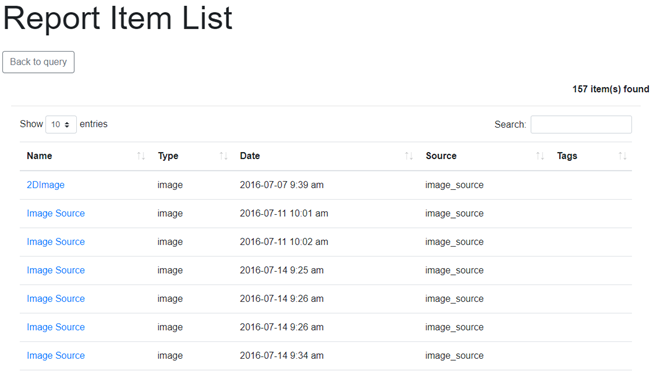Click the Date column header text

pos(250,156)
